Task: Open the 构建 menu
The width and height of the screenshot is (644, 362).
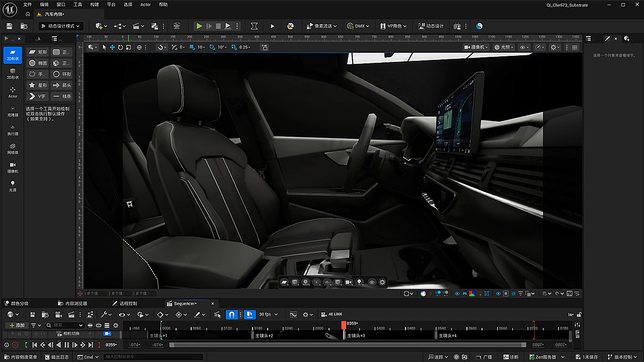Action: coord(95,5)
